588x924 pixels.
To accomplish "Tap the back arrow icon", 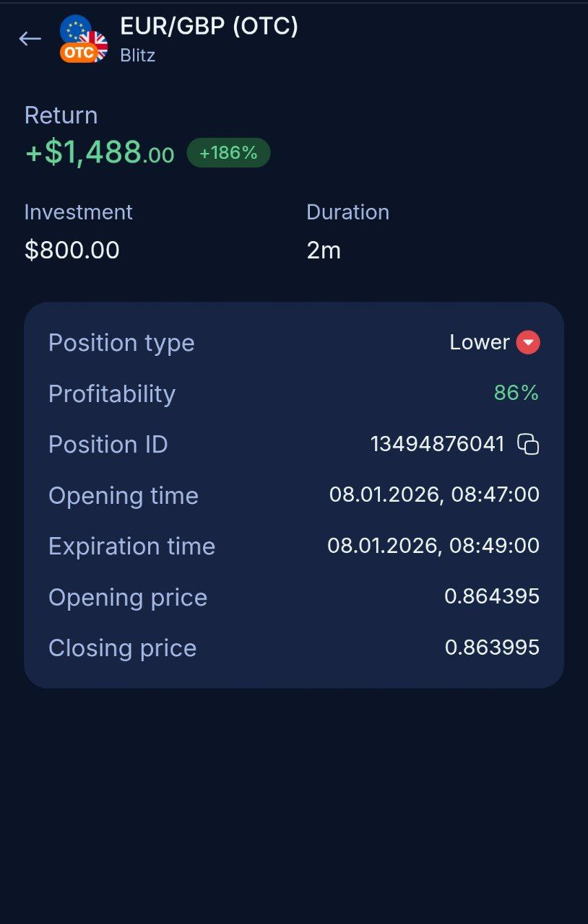I will pos(30,38).
